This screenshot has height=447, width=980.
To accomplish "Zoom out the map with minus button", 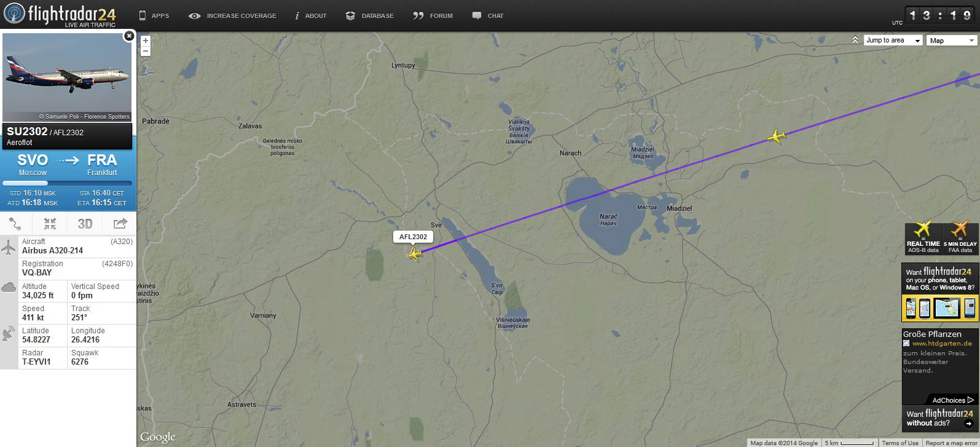I will [x=146, y=52].
